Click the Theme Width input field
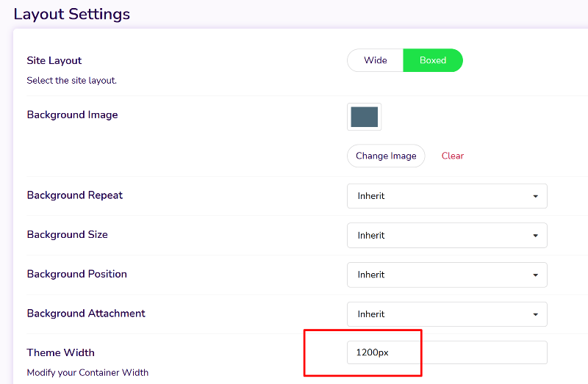The height and width of the screenshot is (384, 588). 446,352
